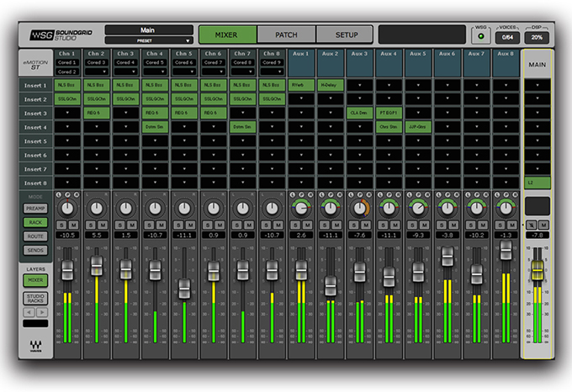Click Aux 5 pan knob
The height and width of the screenshot is (392, 572).
(x=418, y=209)
